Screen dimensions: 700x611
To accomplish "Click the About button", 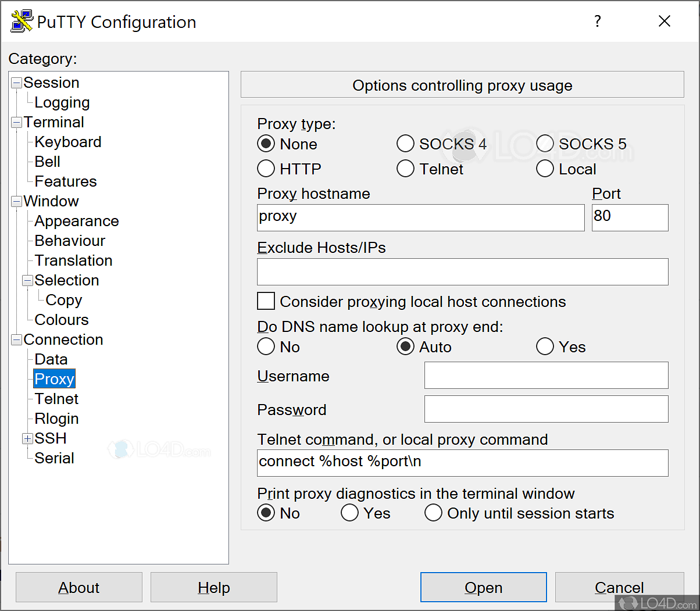I will (x=78, y=587).
